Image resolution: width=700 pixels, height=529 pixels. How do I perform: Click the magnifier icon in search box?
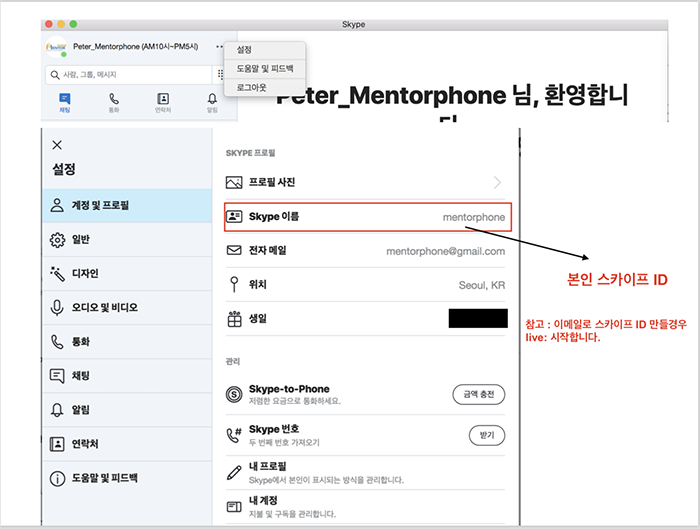coord(54,75)
